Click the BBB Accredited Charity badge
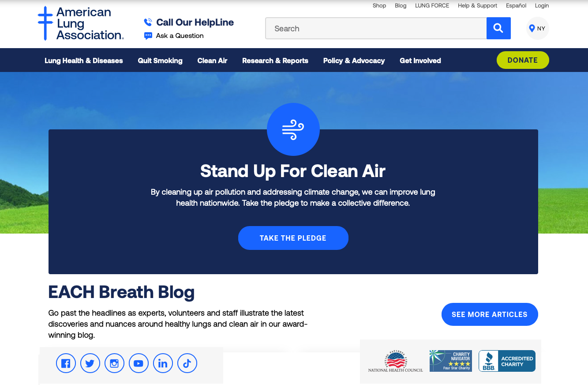This screenshot has height=385, width=588. click(x=507, y=361)
